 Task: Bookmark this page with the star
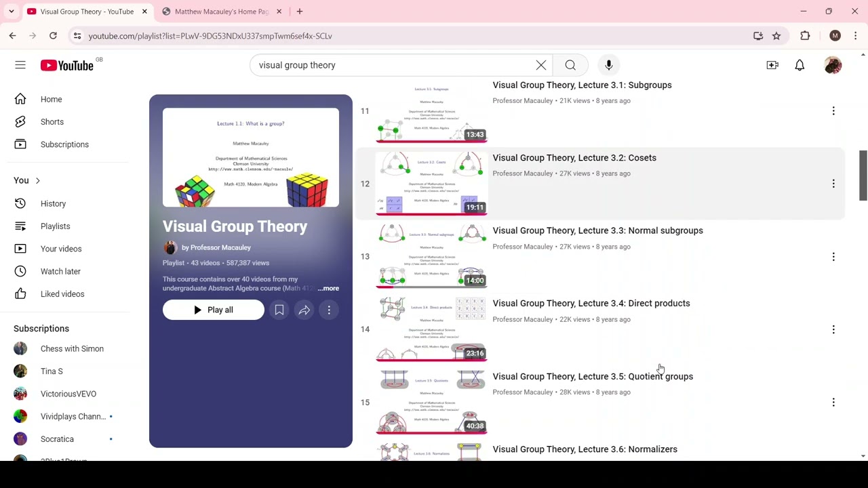point(776,36)
